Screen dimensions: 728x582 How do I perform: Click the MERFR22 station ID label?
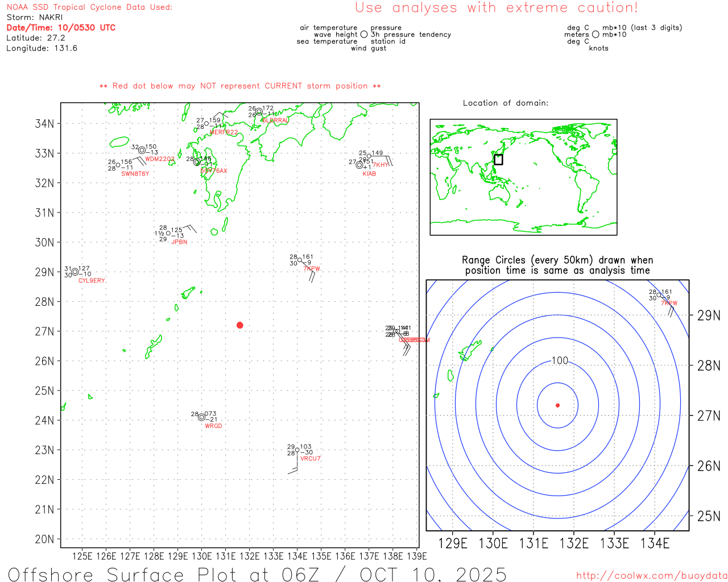click(224, 132)
